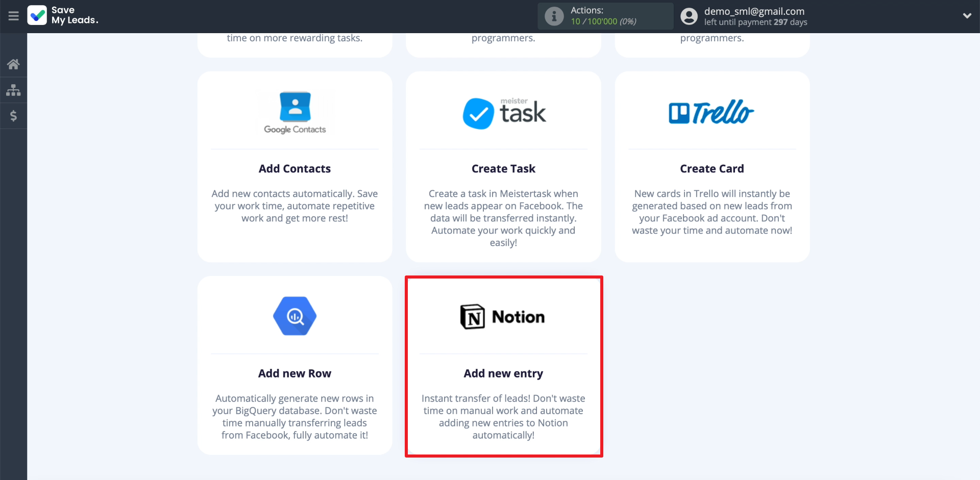Choose the Add new Row title
Screen dimensions: 980x480
coord(295,373)
